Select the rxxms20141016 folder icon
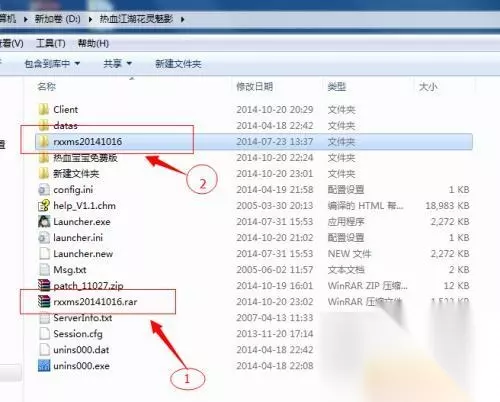The width and height of the screenshot is (500, 402). click(x=43, y=141)
